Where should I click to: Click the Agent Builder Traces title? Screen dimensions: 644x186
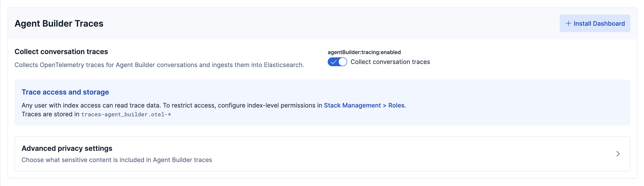coord(59,24)
